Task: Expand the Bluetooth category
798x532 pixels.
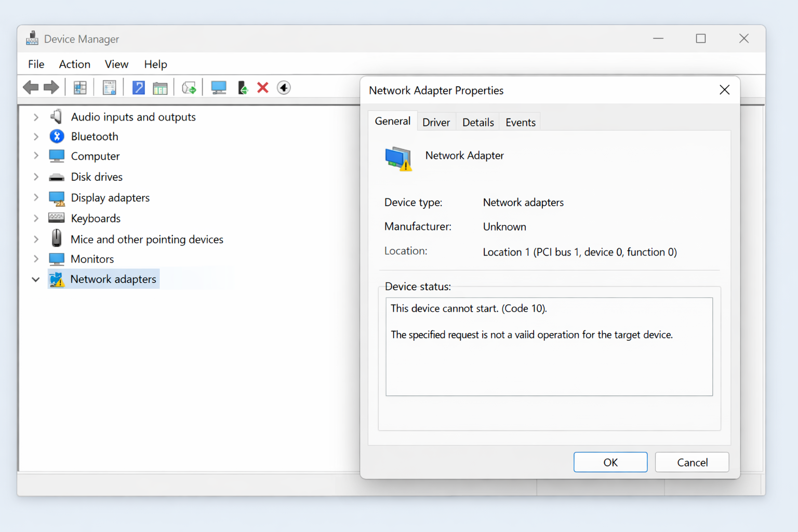Action: [35, 136]
